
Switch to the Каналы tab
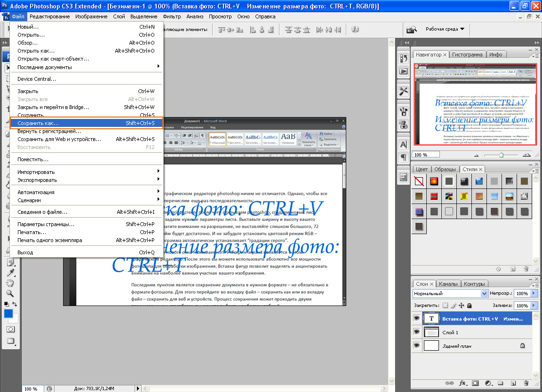coord(448,284)
